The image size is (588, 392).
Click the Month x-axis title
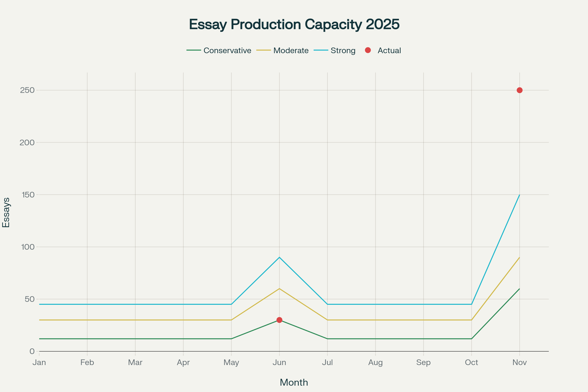tap(294, 382)
